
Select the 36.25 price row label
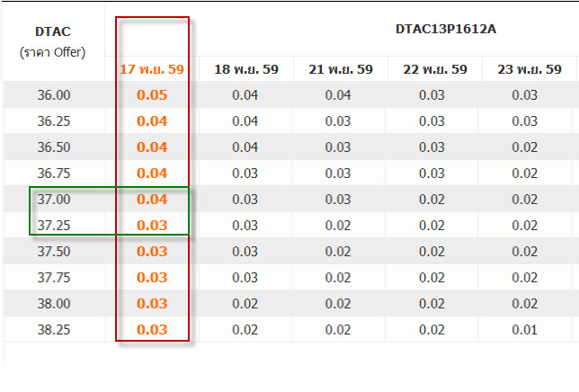point(54,121)
